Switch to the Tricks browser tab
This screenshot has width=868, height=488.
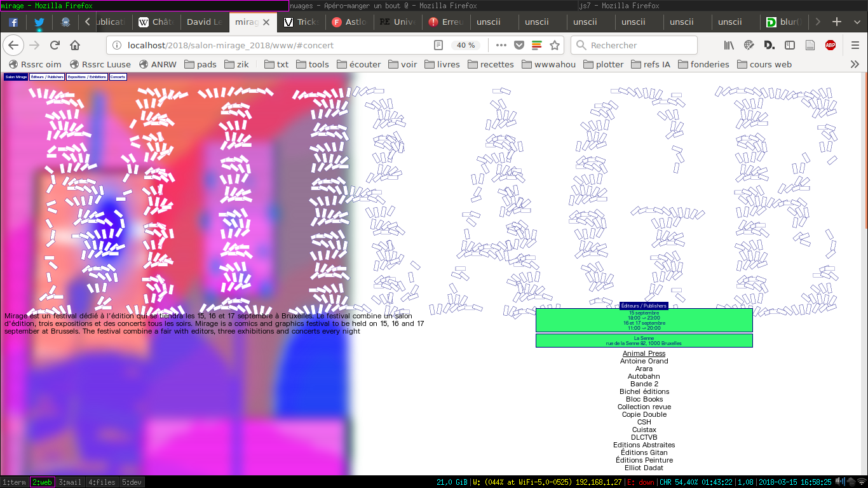[301, 22]
